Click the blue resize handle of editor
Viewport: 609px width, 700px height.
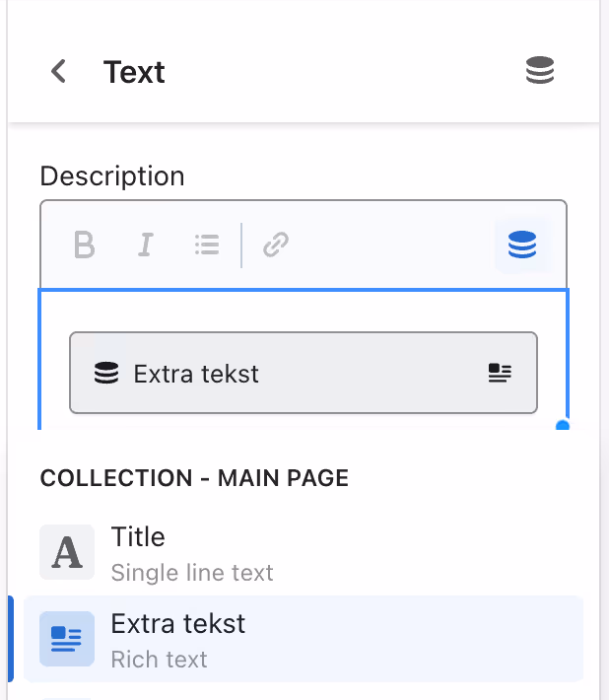(563, 425)
